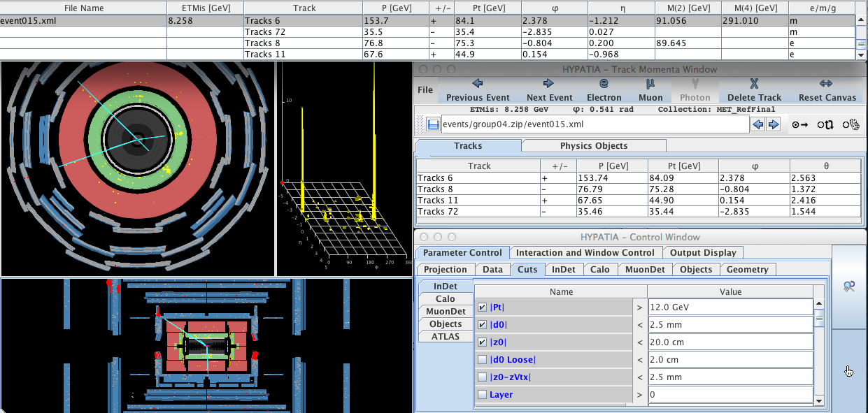Disable the |z0| cut checkbox

(x=482, y=342)
